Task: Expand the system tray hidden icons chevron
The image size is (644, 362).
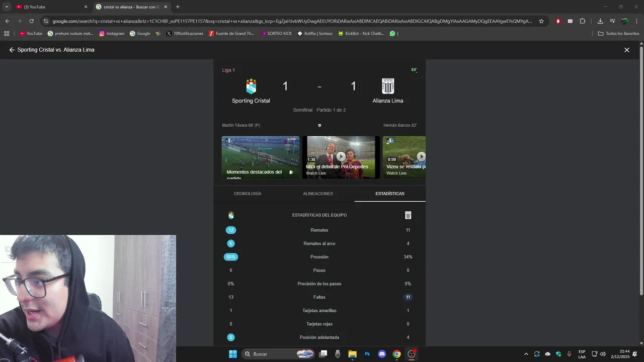Action: [x=526, y=354]
